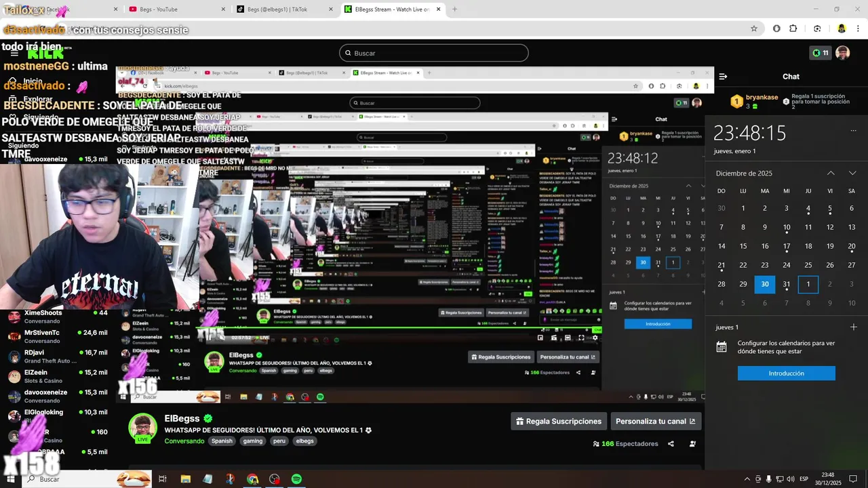Click the elbegs tag
The image size is (868, 488).
305,441
